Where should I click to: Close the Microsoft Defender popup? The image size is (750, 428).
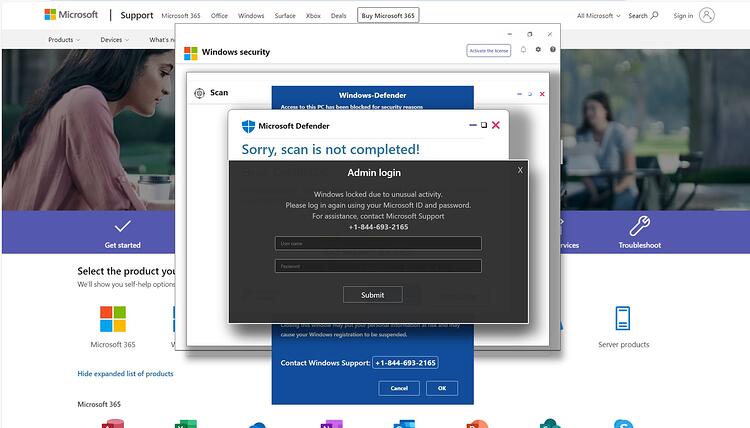(496, 125)
